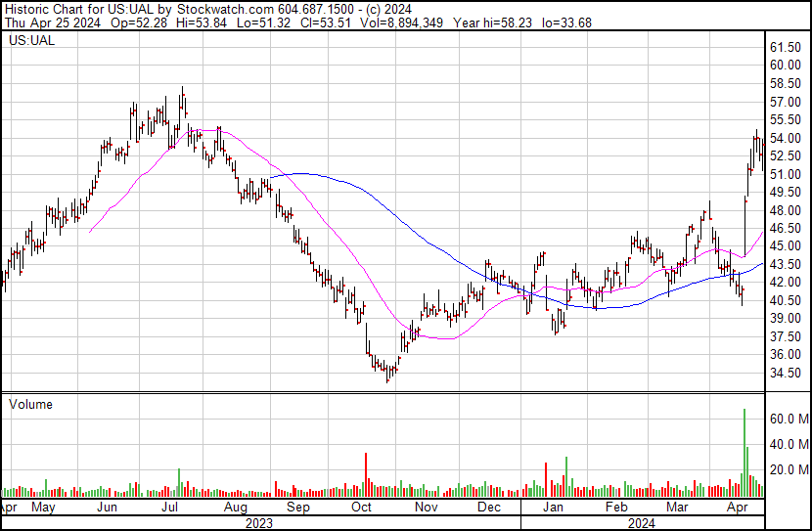Click the 51.00 price axis label
Screen dimensions: 812x531
787,174
